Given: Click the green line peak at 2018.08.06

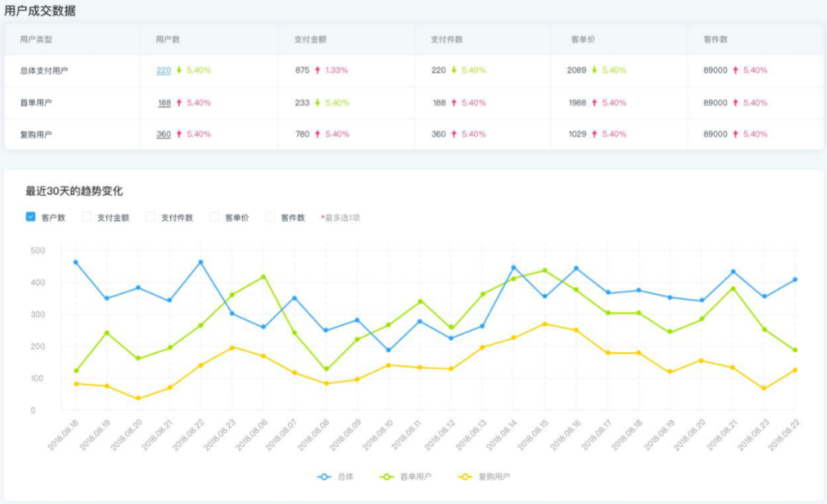Looking at the screenshot, I should (x=263, y=277).
